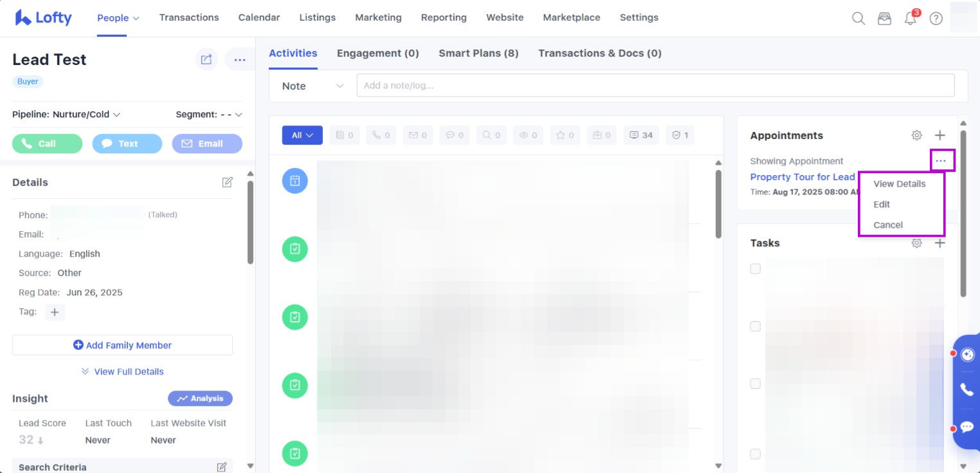The image size is (980, 473).
Task: Tick the second task checkbox
Action: tap(756, 326)
